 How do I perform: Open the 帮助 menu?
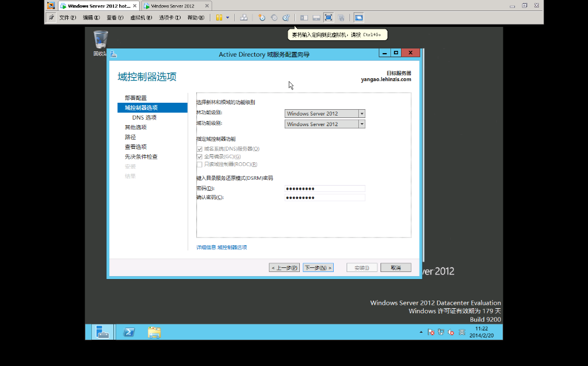[196, 18]
